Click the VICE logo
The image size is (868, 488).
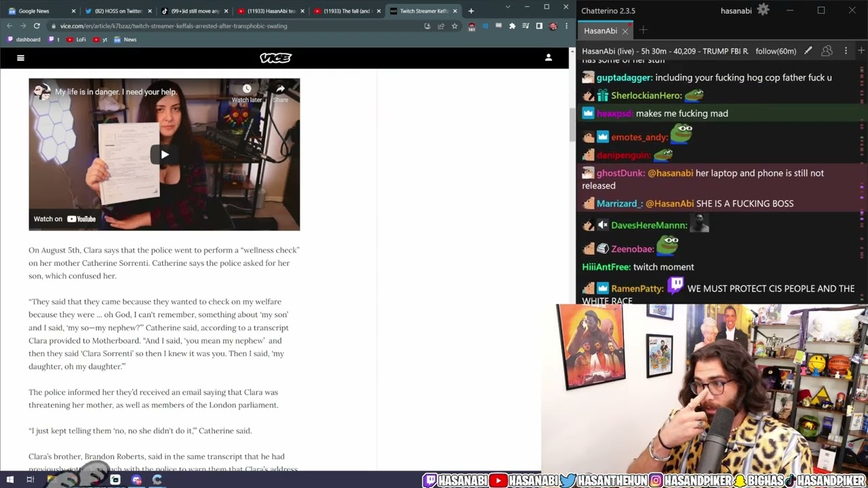click(275, 58)
